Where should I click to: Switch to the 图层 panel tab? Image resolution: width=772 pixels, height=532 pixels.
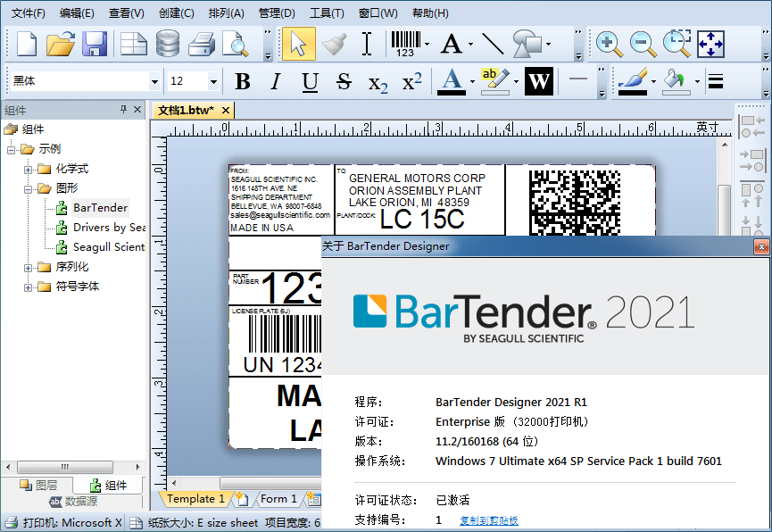tap(38, 486)
